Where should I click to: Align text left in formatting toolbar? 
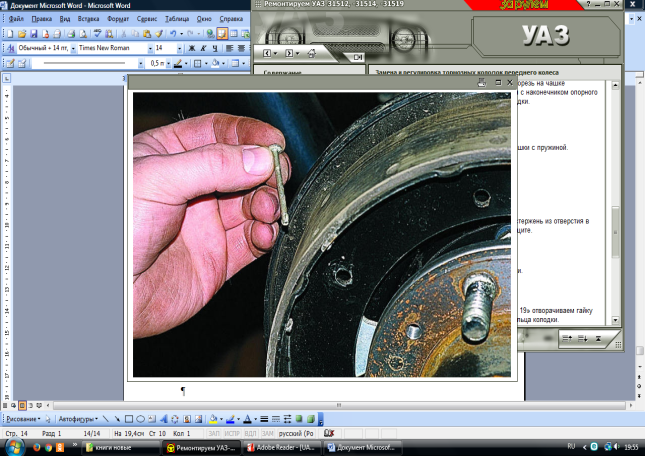pos(230,48)
